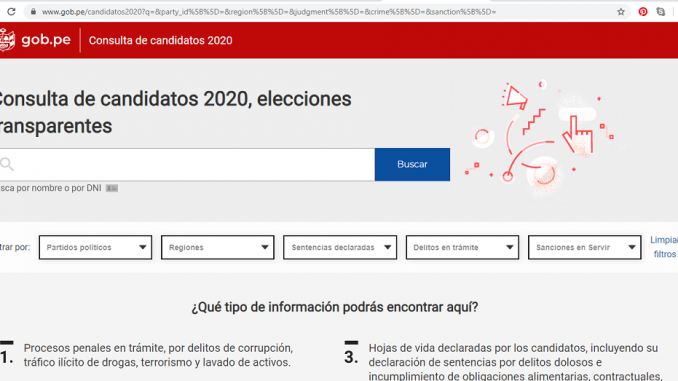The width and height of the screenshot is (678, 381).
Task: Open the Partidos políticos dropdown
Action: pos(95,247)
